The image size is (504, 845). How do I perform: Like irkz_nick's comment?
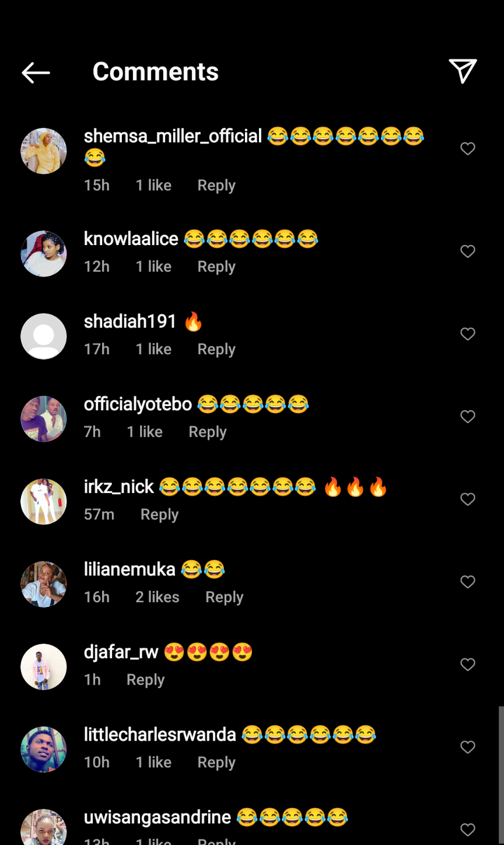pos(468,500)
